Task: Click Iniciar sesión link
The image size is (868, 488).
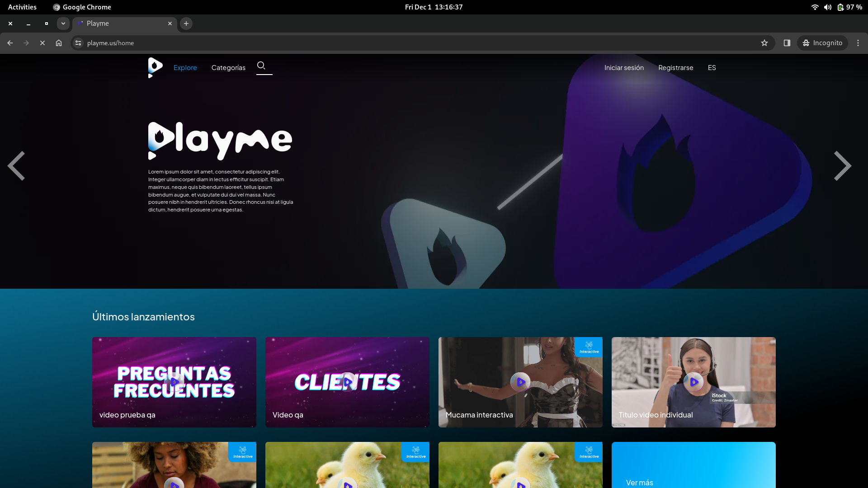Action: point(624,68)
